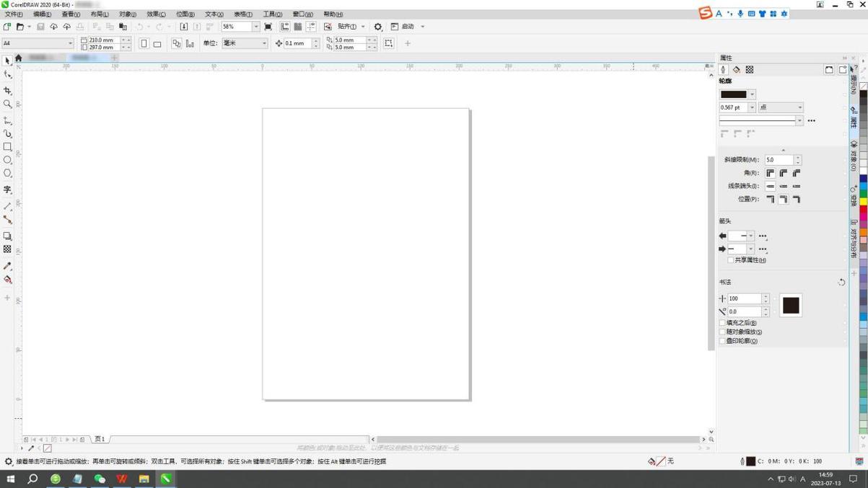Show rulers toolbar icon
868x488 pixels.
pos(284,27)
